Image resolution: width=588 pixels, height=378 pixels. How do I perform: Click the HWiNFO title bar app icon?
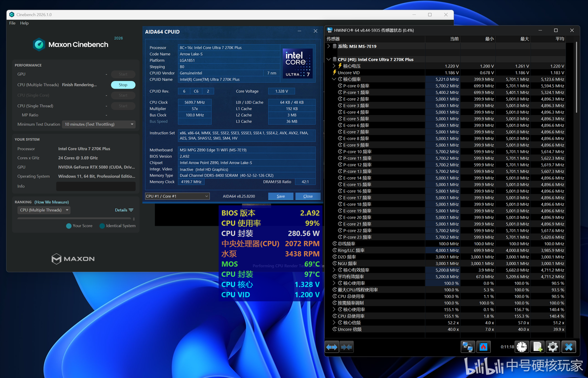point(330,30)
